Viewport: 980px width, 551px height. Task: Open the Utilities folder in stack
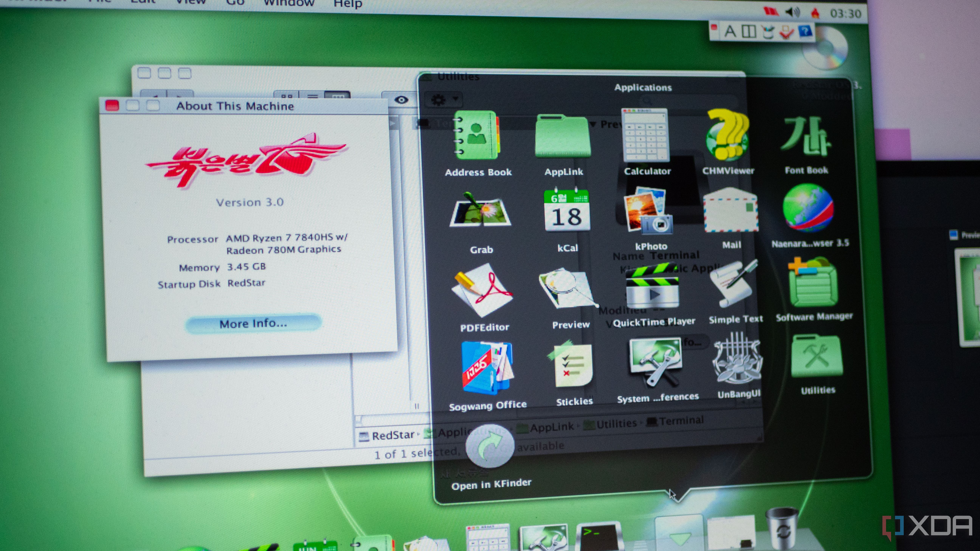coord(817,358)
